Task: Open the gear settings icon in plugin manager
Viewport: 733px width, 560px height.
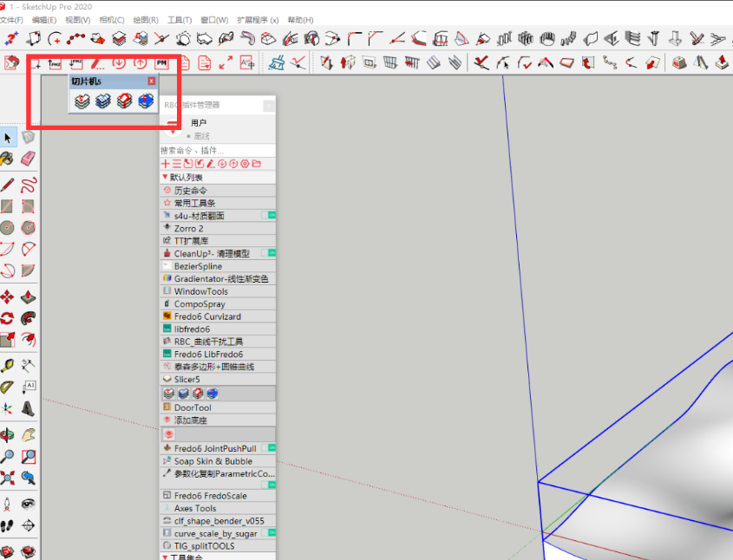Action: pyautogui.click(x=245, y=164)
